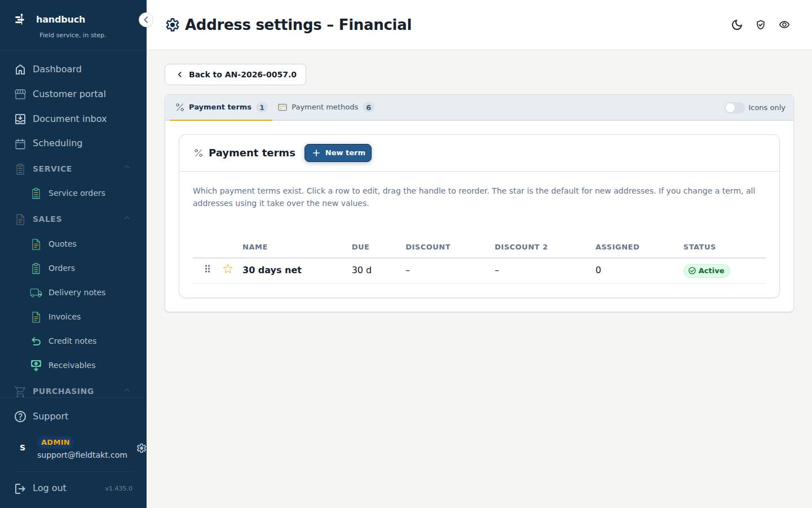Click the eye icon in header
Viewport: 812px width, 508px height.
[x=784, y=25]
